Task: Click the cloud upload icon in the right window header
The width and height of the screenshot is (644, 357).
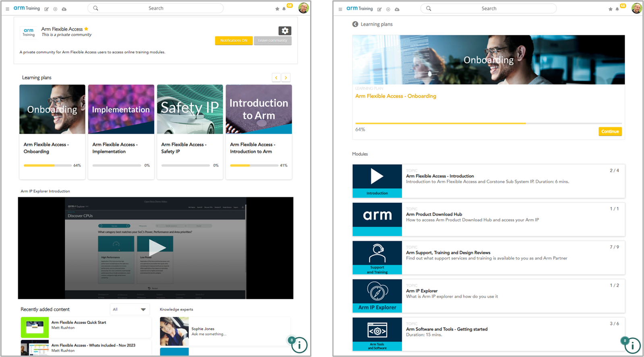Action: [x=397, y=9]
